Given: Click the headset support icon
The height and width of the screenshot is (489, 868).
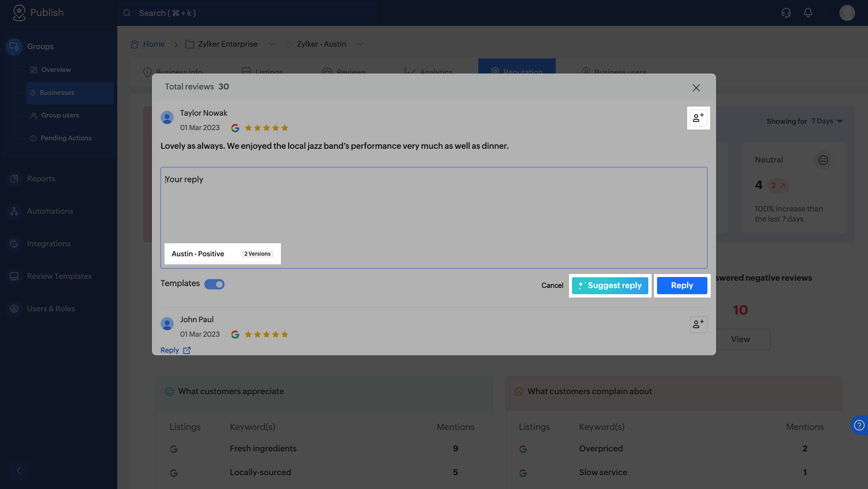Looking at the screenshot, I should 786,13.
